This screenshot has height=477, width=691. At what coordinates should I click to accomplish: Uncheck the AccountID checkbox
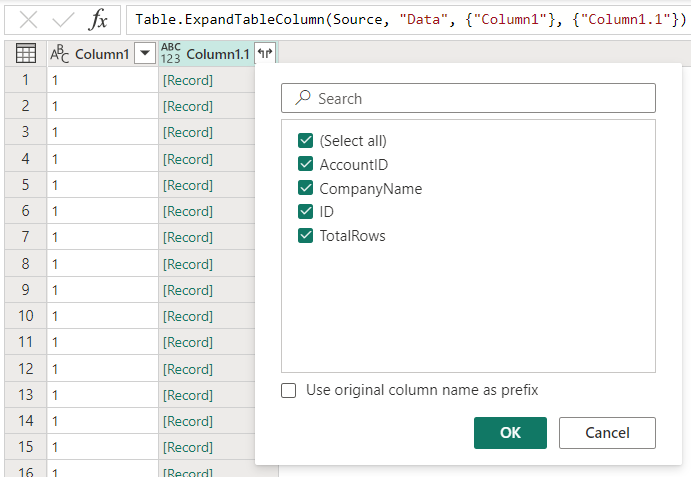305,165
